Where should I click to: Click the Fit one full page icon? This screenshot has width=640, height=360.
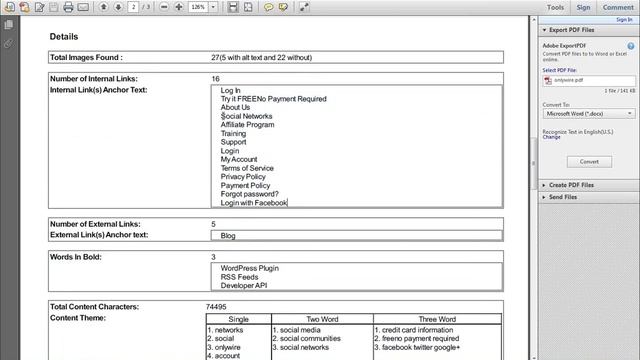click(248, 7)
